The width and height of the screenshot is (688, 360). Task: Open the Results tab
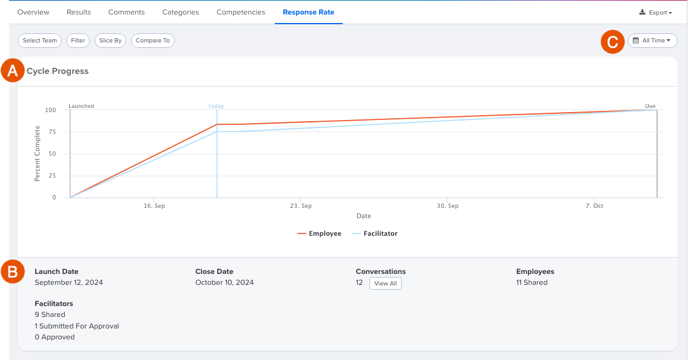pos(79,12)
